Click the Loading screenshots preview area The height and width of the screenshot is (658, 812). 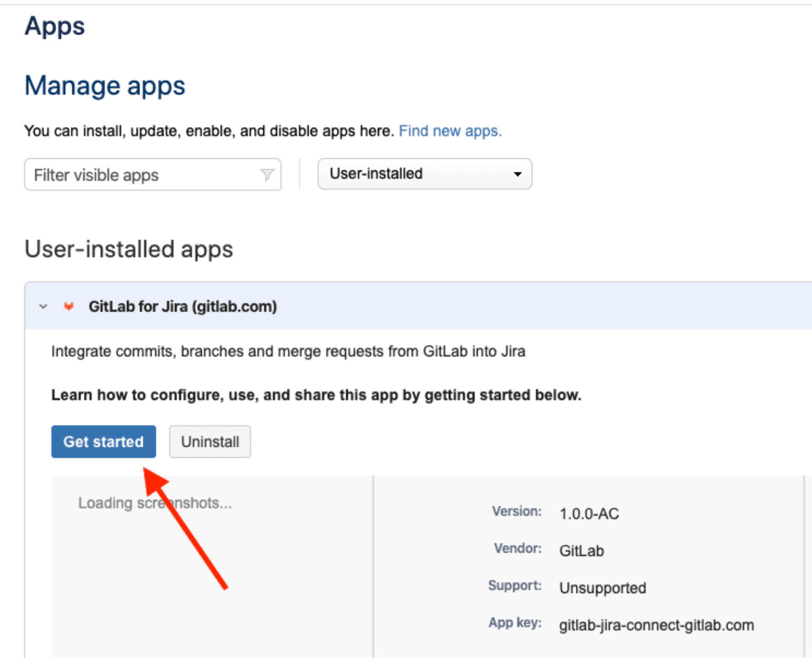(155, 503)
